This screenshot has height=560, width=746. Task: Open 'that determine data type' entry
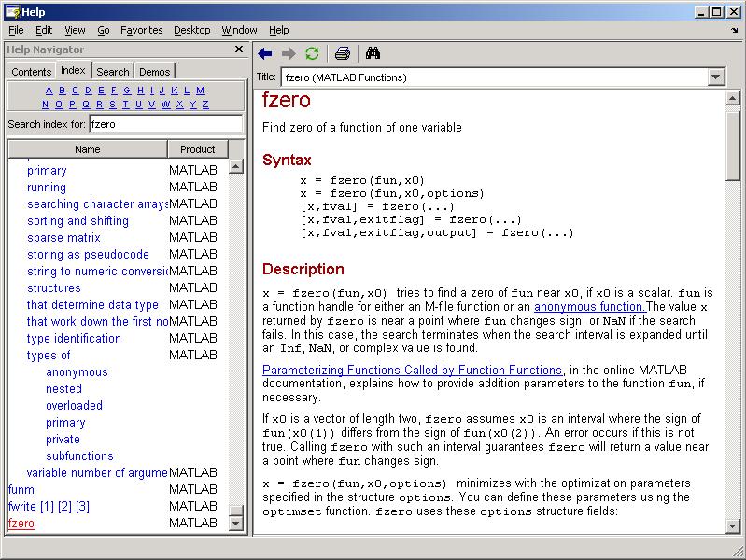pyautogui.click(x=92, y=304)
